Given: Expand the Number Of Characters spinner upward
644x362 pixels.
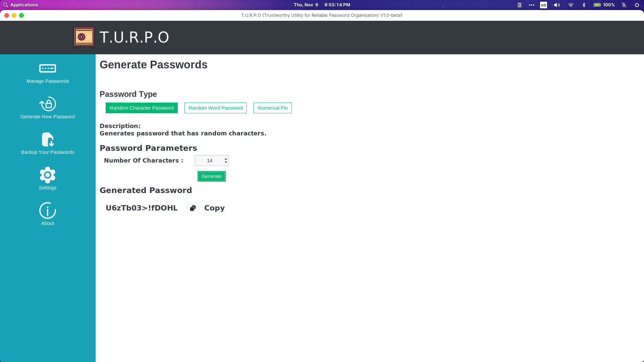Looking at the screenshot, I should coord(226,158).
